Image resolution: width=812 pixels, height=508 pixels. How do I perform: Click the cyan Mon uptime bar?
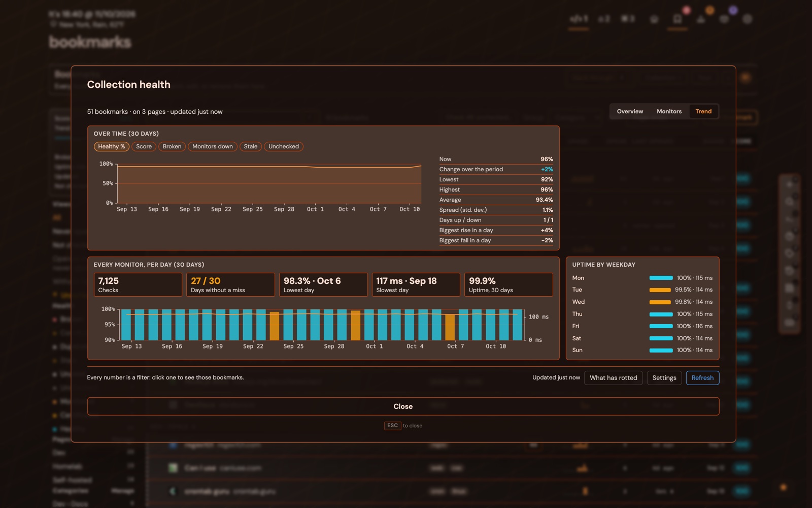pos(661,278)
